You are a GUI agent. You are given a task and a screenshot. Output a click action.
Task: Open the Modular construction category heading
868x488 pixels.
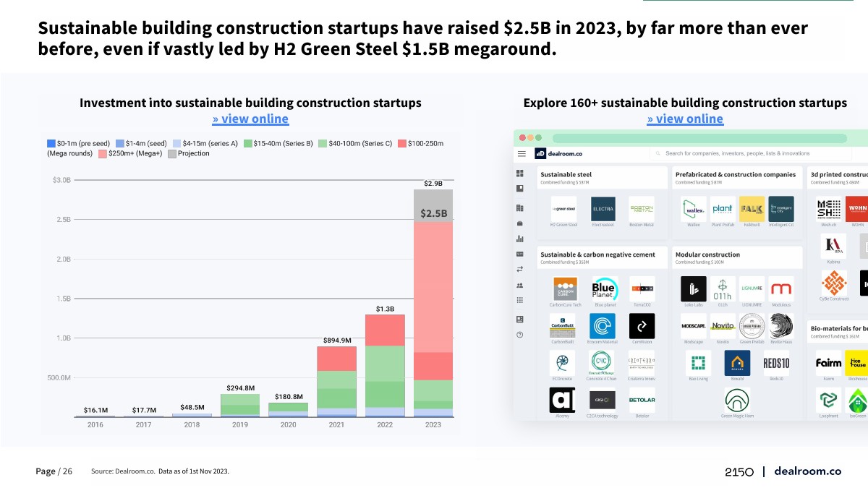pyautogui.click(x=707, y=254)
